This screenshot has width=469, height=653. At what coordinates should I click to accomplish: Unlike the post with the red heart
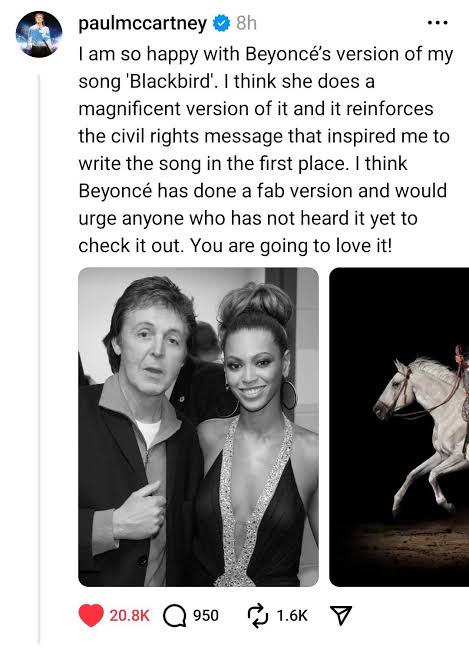coord(91,615)
